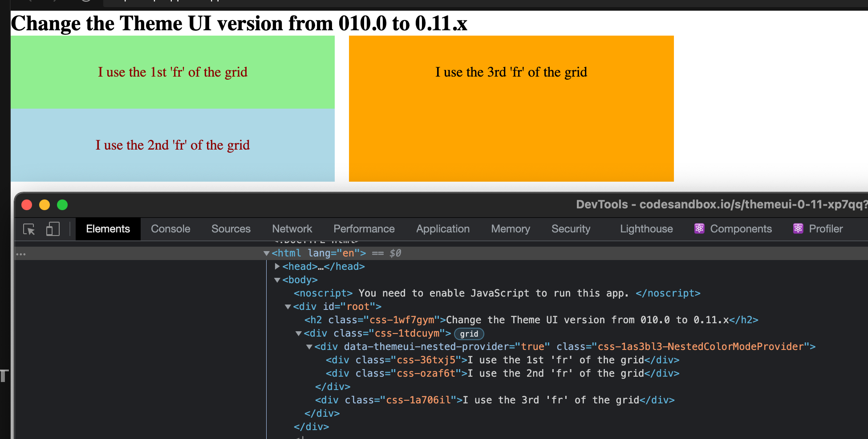Click the React Profiler tab icon
The image size is (868, 439).
point(798,229)
